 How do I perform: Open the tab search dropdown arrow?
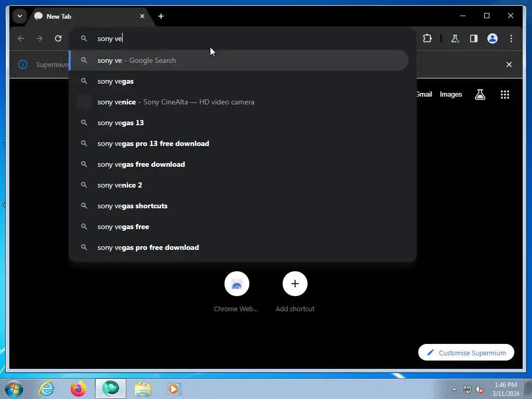click(20, 16)
